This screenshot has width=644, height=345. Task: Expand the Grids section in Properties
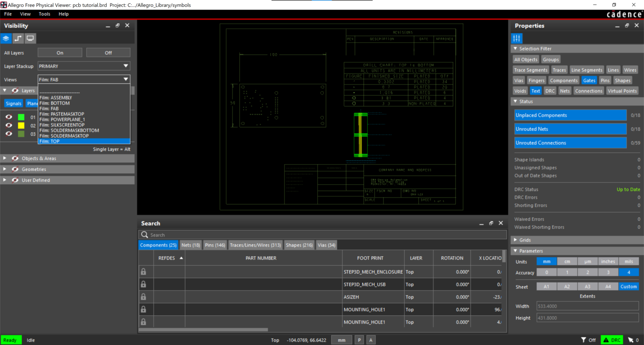515,240
